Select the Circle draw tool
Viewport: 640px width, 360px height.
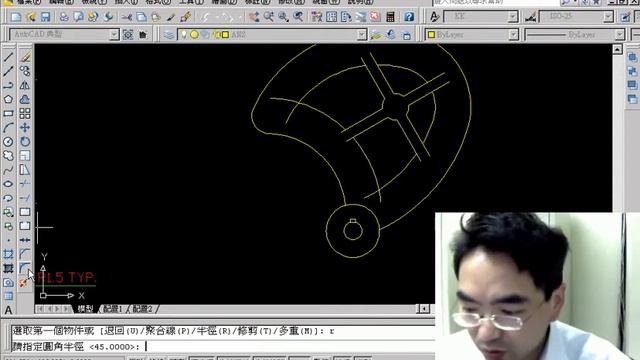[8, 142]
